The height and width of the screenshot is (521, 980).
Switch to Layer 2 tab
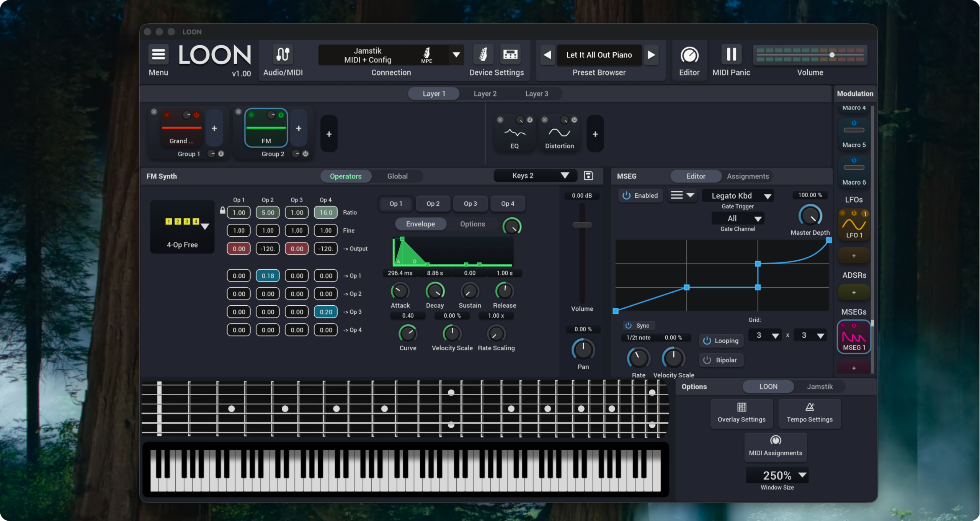(485, 93)
